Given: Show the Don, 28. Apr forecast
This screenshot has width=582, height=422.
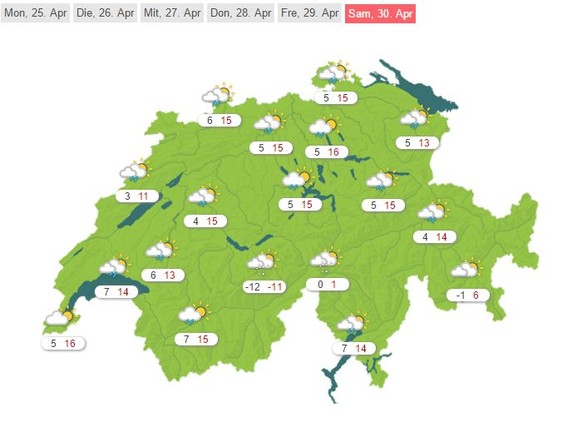Looking at the screenshot, I should tap(241, 13).
